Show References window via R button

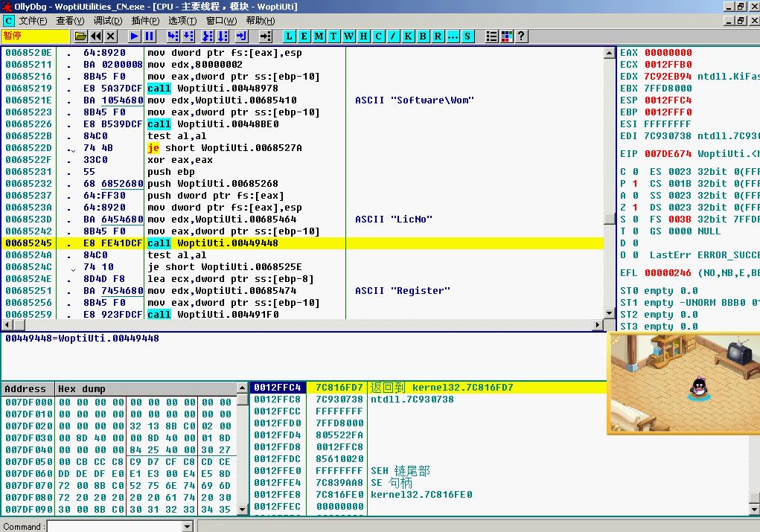(x=438, y=36)
